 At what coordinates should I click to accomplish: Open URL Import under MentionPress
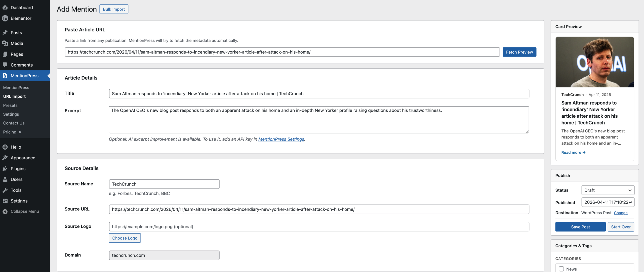14,96
